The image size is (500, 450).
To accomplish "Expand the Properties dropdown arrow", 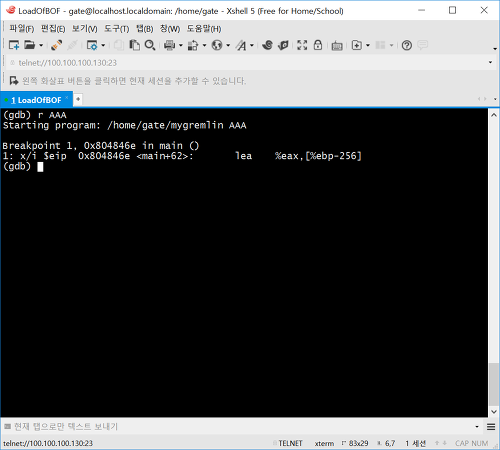I will tap(103, 45).
